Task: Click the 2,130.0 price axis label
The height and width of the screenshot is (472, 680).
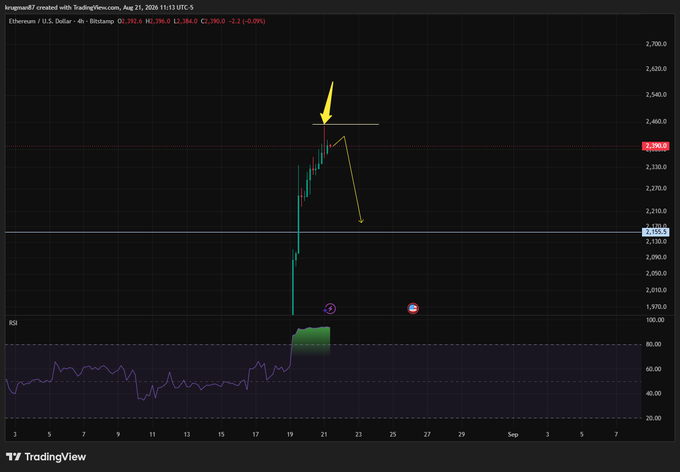Action: tap(656, 241)
